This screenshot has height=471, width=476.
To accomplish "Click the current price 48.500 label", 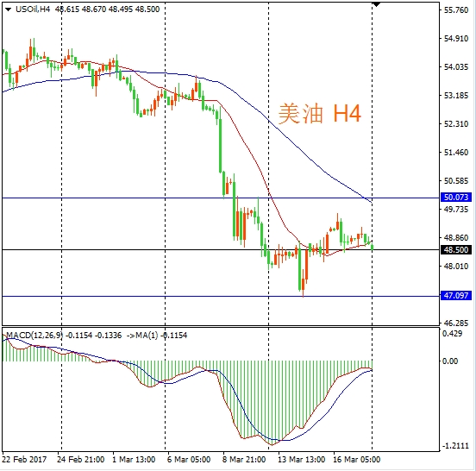I will click(456, 250).
